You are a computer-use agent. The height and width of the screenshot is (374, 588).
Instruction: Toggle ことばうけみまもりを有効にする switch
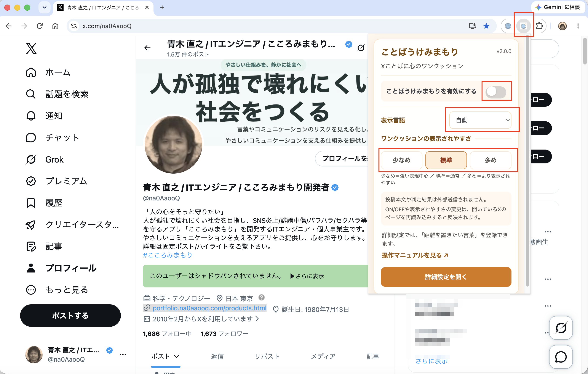[496, 92]
